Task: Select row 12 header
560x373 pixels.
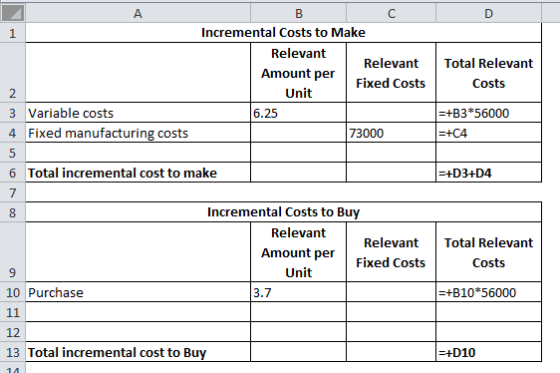Action: [12, 332]
